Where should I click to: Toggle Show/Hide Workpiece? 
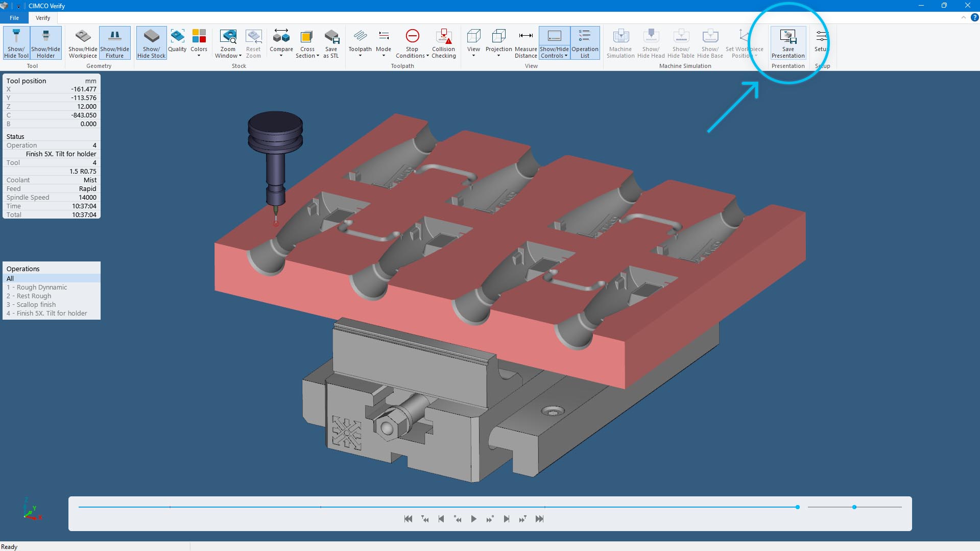83,43
